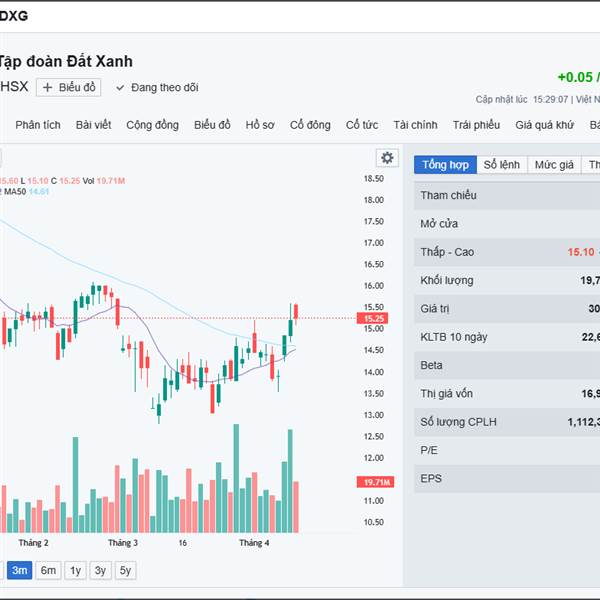Switch to the Sổ lệnh panel tab
This screenshot has height=600, width=600.
click(501, 164)
